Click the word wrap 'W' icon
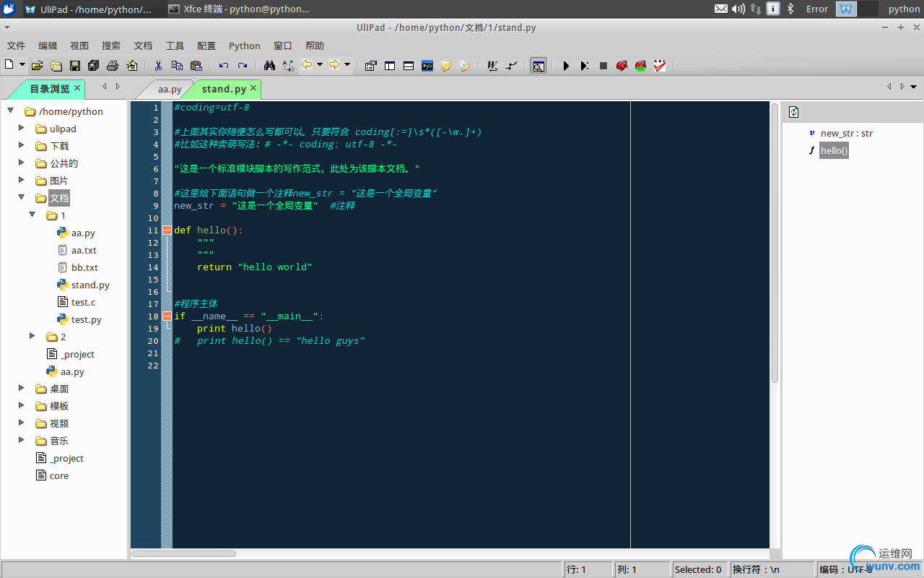924x578 pixels. (x=492, y=66)
